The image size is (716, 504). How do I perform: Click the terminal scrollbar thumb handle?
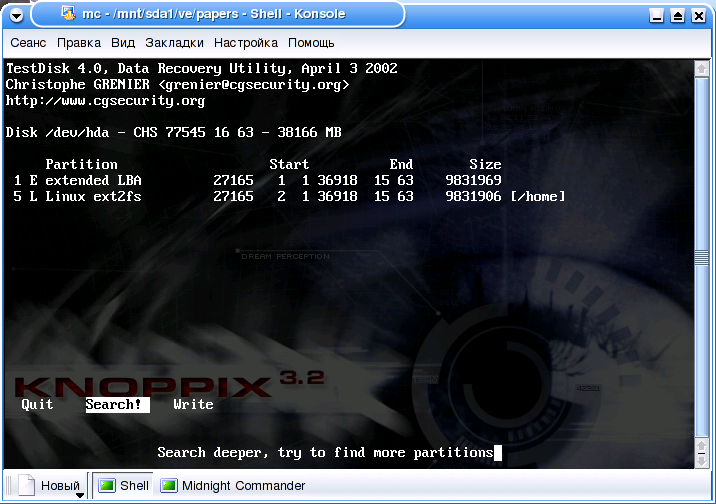tap(701, 258)
